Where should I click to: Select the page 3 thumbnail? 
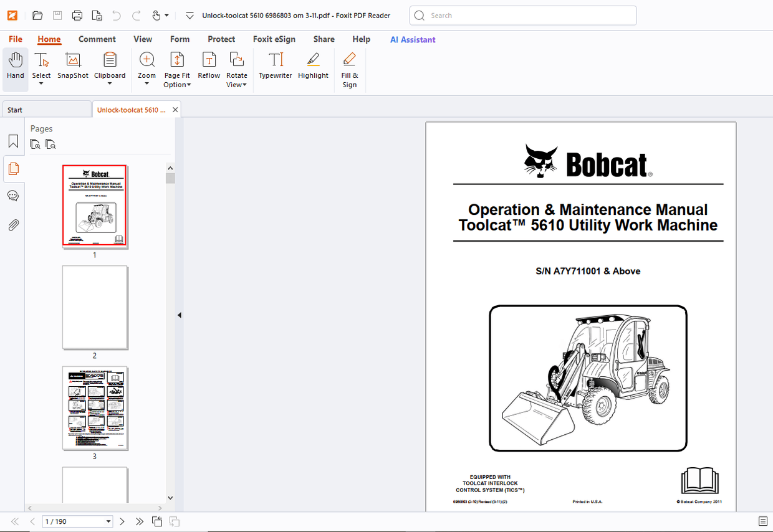point(95,408)
